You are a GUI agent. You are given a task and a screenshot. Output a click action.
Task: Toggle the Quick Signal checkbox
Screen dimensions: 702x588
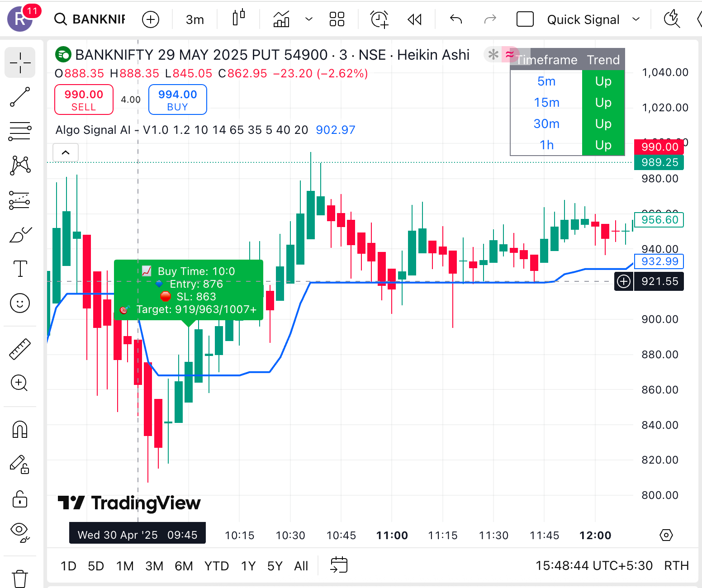[525, 19]
